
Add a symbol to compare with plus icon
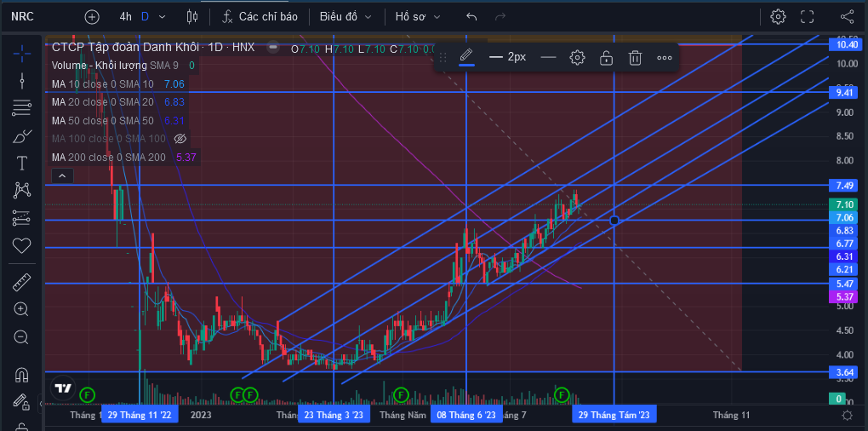pos(91,17)
